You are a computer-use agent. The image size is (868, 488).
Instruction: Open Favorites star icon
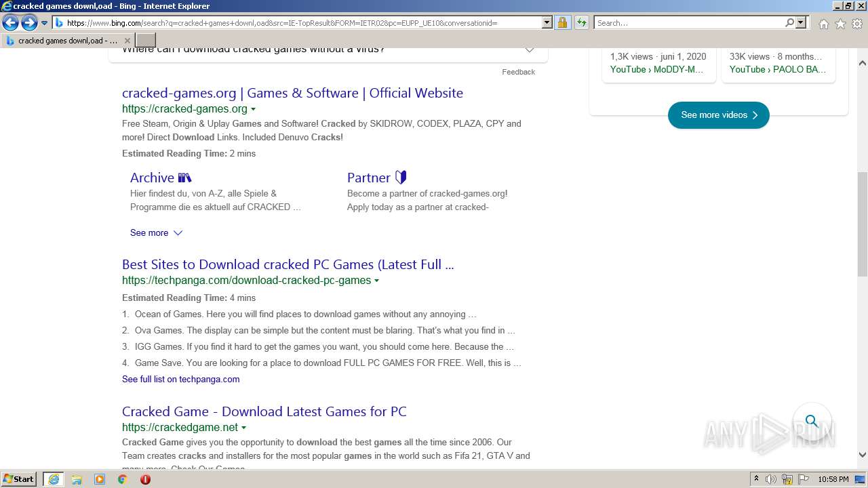coord(840,24)
